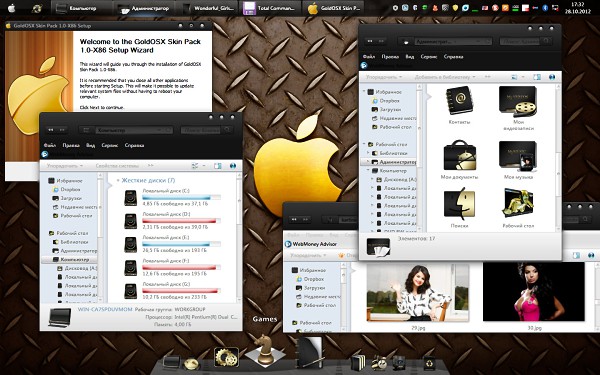Go back in the Администратор window
600x375 pixels.
click(x=370, y=41)
